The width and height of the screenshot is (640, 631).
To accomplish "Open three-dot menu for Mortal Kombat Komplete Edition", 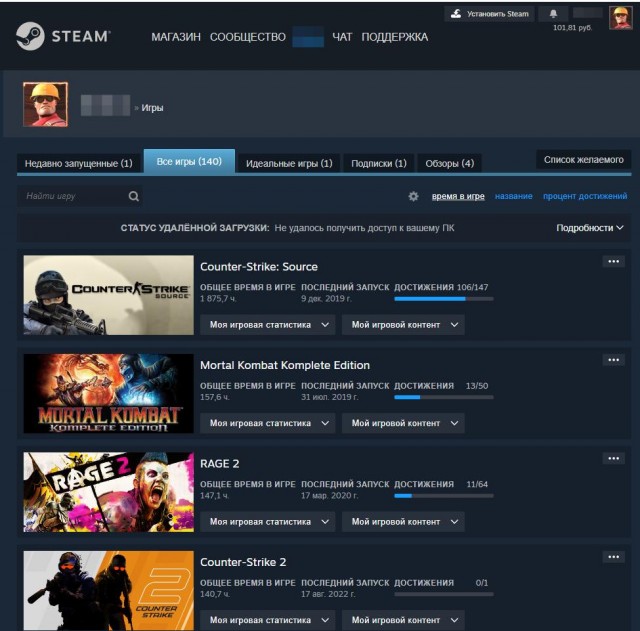I will click(613, 360).
